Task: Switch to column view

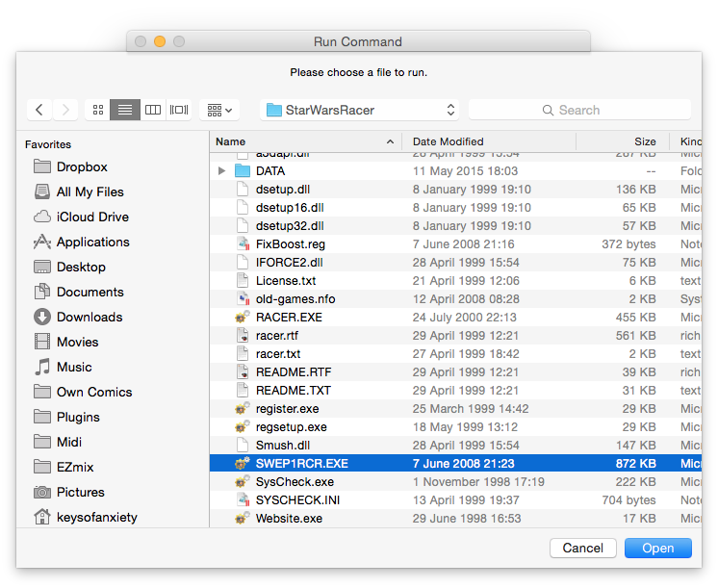Action: pos(153,110)
